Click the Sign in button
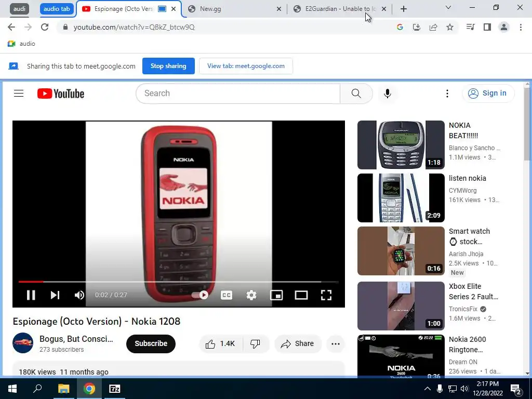532x399 pixels. click(488, 94)
